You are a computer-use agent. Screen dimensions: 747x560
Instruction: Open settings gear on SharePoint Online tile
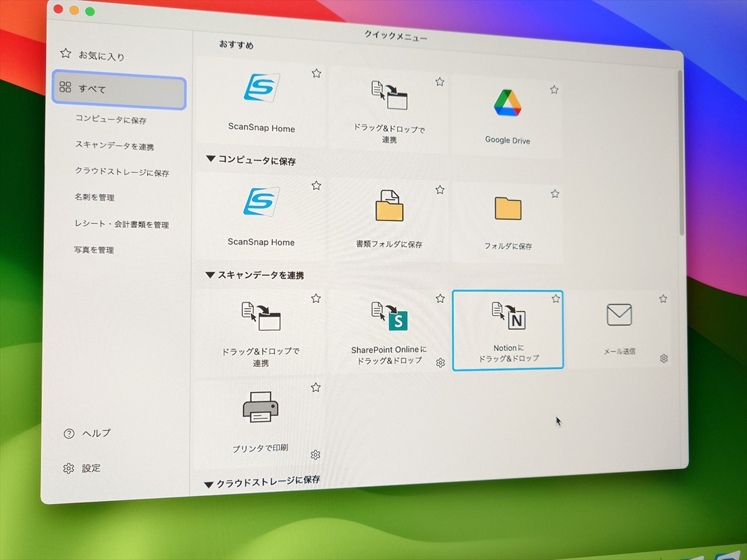440,363
